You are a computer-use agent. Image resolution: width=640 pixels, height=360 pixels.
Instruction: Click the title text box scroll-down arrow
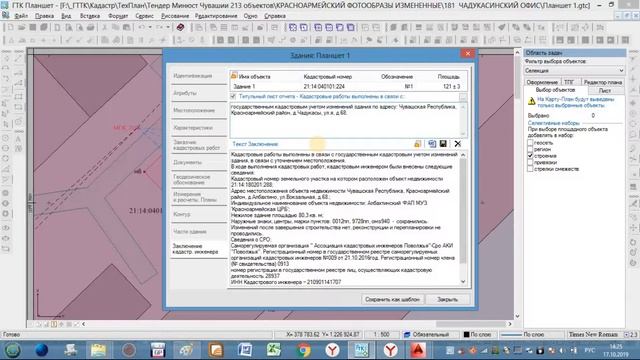463,133
